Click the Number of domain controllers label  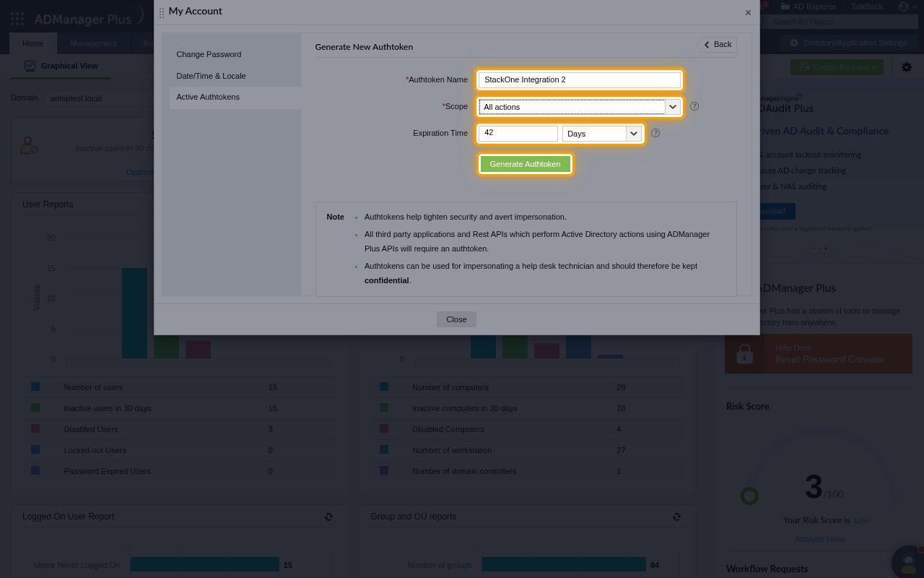[464, 471]
